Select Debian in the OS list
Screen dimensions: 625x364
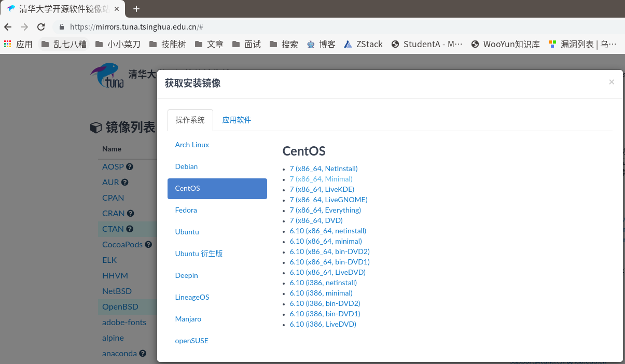[x=217, y=167]
